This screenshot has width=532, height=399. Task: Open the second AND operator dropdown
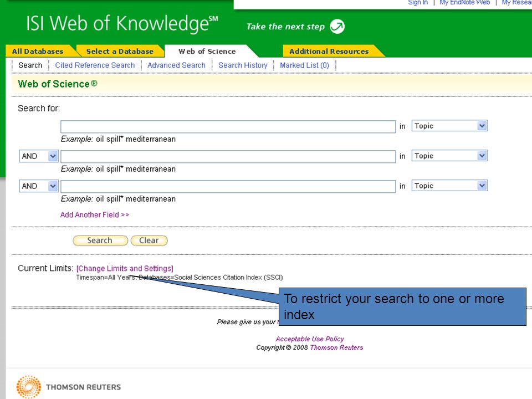pyautogui.click(x=39, y=186)
